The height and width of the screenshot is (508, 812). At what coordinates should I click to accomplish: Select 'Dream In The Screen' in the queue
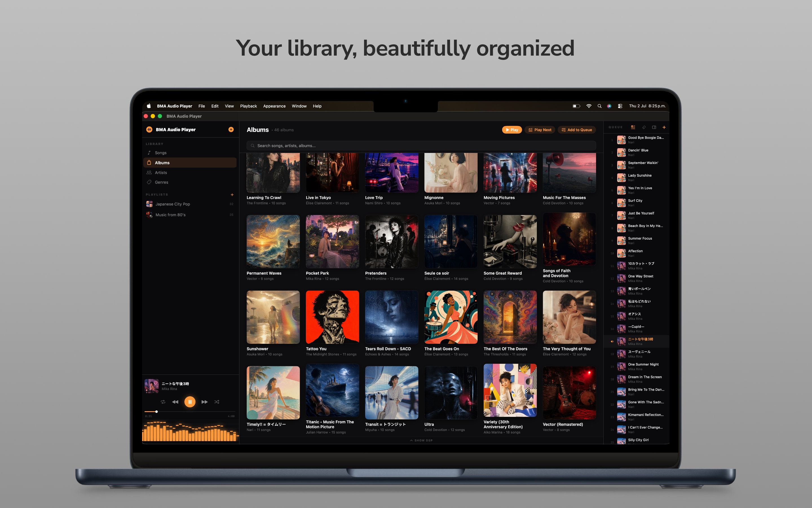[636, 379]
